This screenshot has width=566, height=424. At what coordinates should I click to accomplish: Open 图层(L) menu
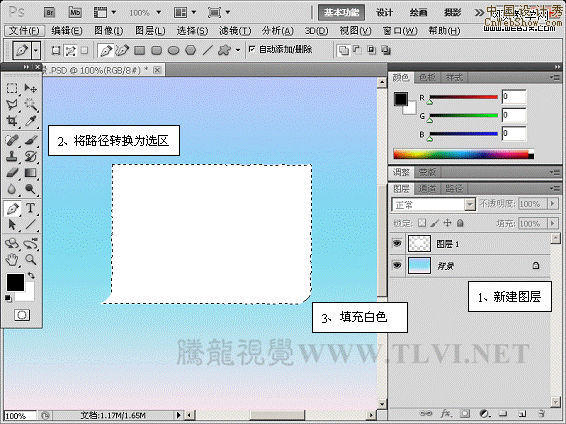[x=150, y=31]
